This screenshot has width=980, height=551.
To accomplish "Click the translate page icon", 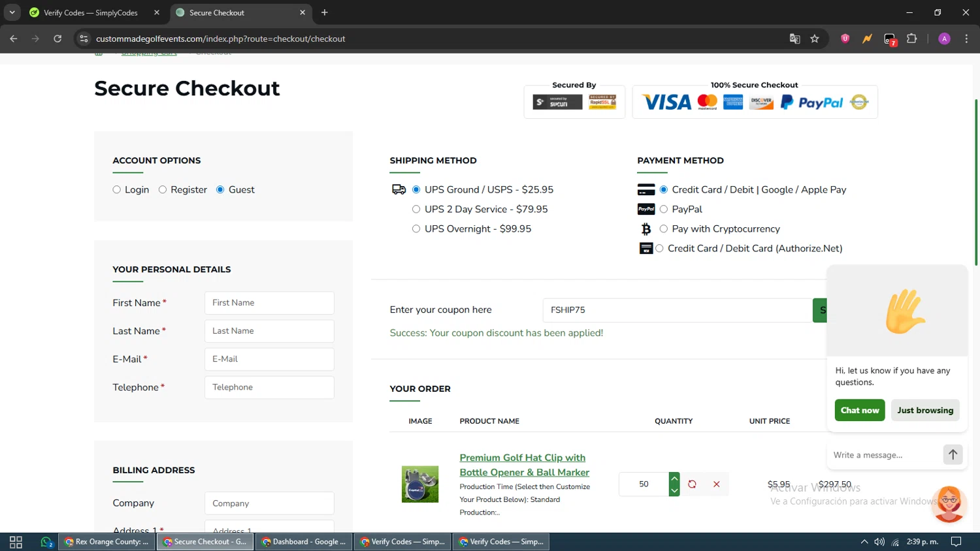I will (x=794, y=39).
